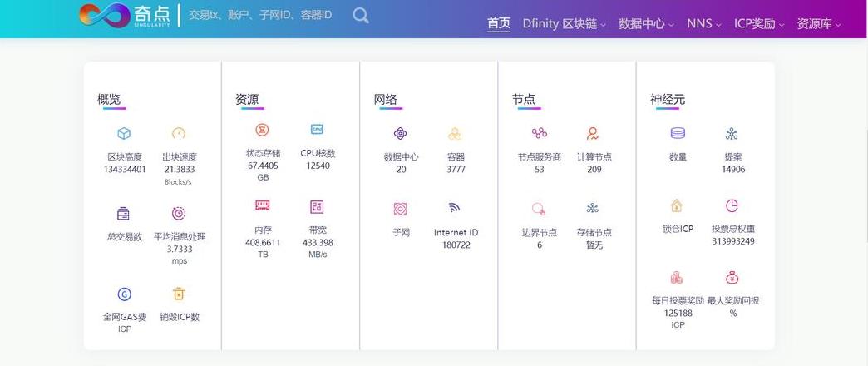
Task: Click the 14906 proposals value
Action: pos(733,170)
